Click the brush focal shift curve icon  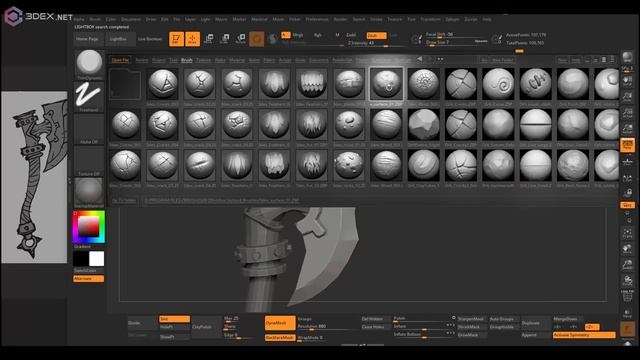pyautogui.click(x=416, y=39)
